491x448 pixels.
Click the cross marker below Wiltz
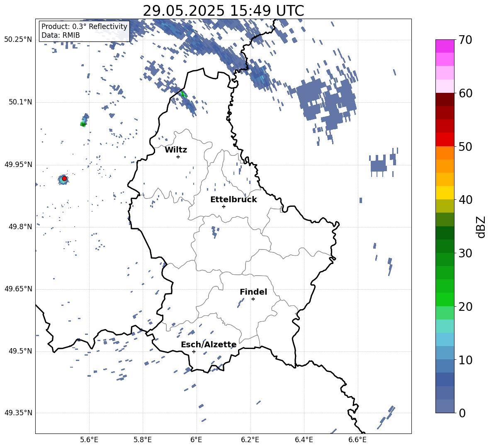tap(178, 157)
